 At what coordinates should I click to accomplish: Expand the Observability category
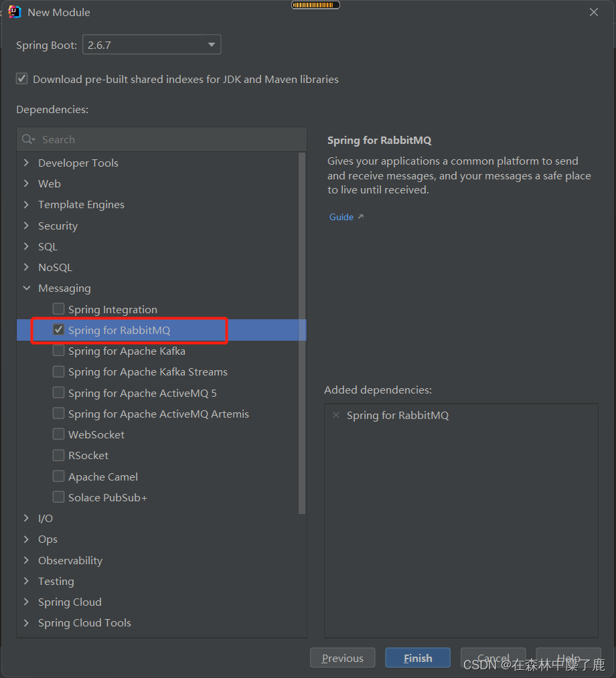tap(26, 560)
